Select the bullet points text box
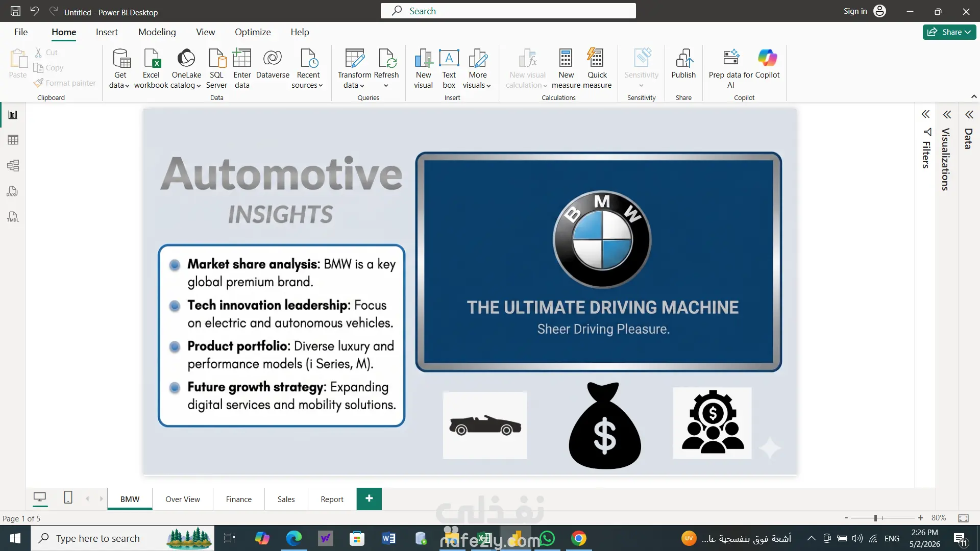This screenshot has width=980, height=551. pos(281,335)
